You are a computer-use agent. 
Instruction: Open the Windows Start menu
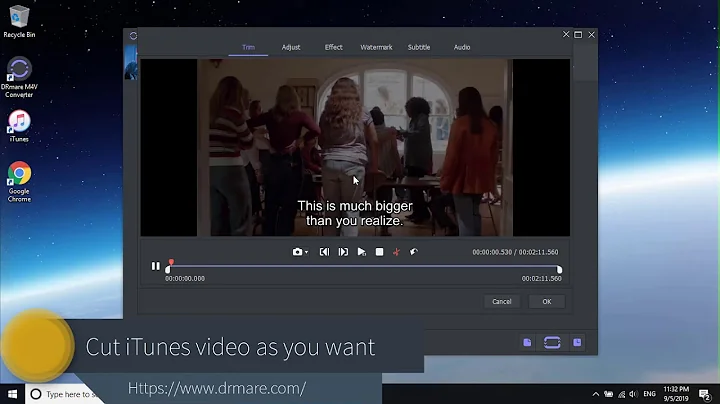pyautogui.click(x=12, y=394)
